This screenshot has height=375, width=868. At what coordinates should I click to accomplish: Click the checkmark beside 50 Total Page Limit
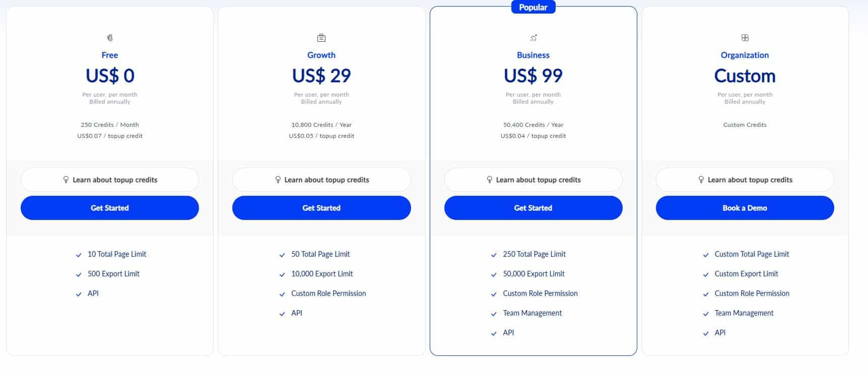coord(282,255)
